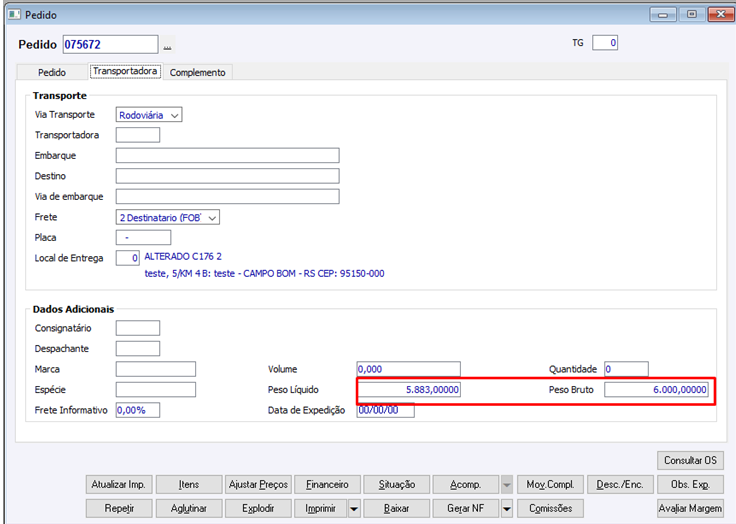Close the Pedido window
The width and height of the screenshot is (736, 524).
(x=721, y=14)
